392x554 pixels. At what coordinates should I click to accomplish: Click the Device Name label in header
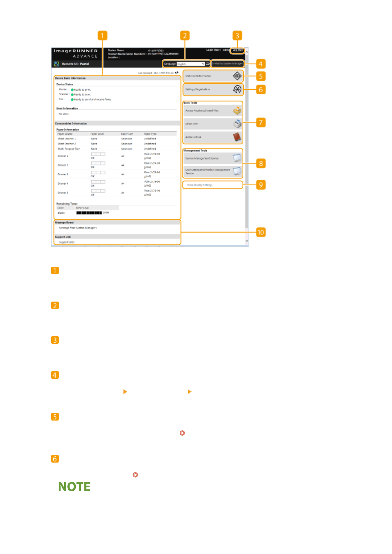(116, 50)
